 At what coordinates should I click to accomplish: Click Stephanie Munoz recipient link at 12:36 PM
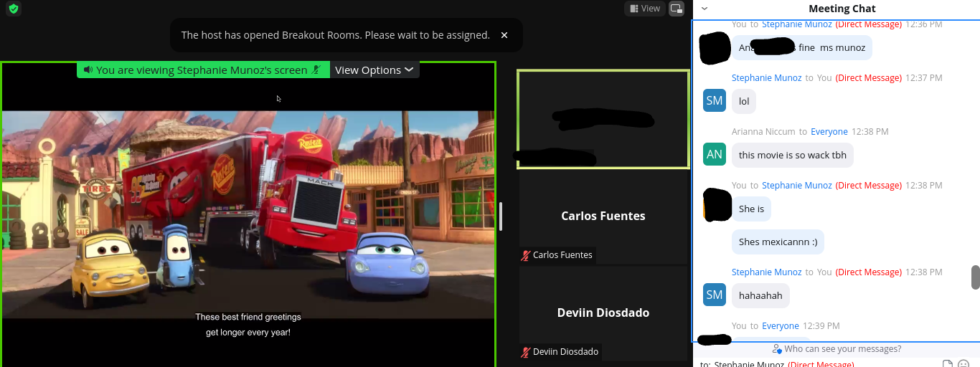[x=797, y=24]
